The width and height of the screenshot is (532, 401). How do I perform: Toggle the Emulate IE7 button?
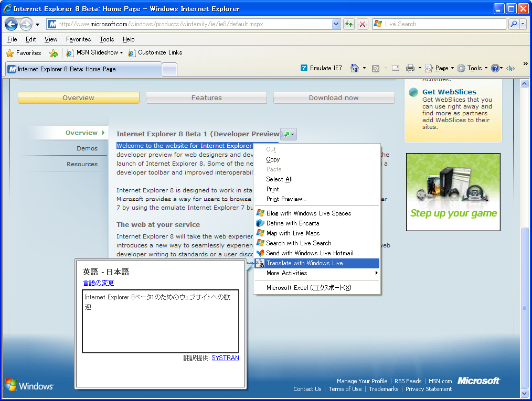321,68
